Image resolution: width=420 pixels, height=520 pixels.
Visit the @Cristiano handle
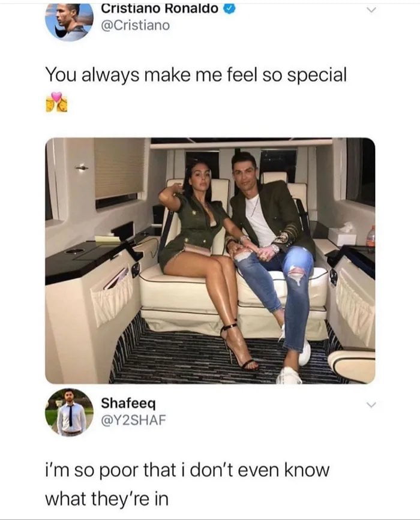coord(136,25)
